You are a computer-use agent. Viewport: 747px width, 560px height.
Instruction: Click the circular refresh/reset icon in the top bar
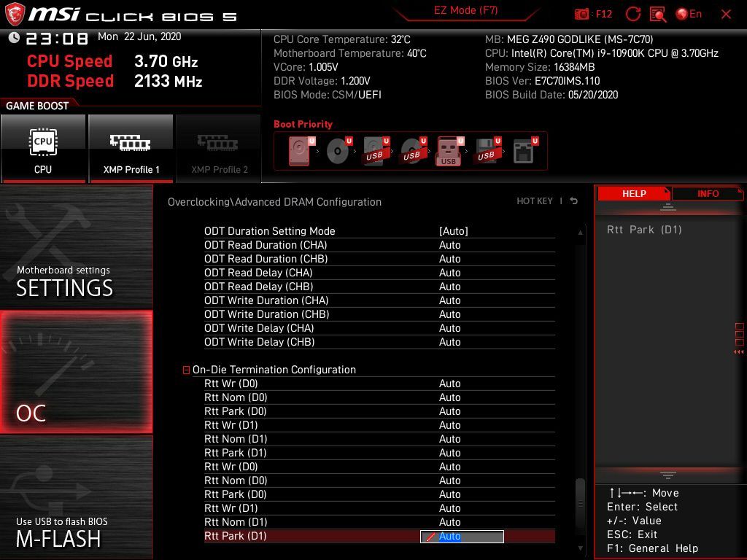tap(632, 14)
